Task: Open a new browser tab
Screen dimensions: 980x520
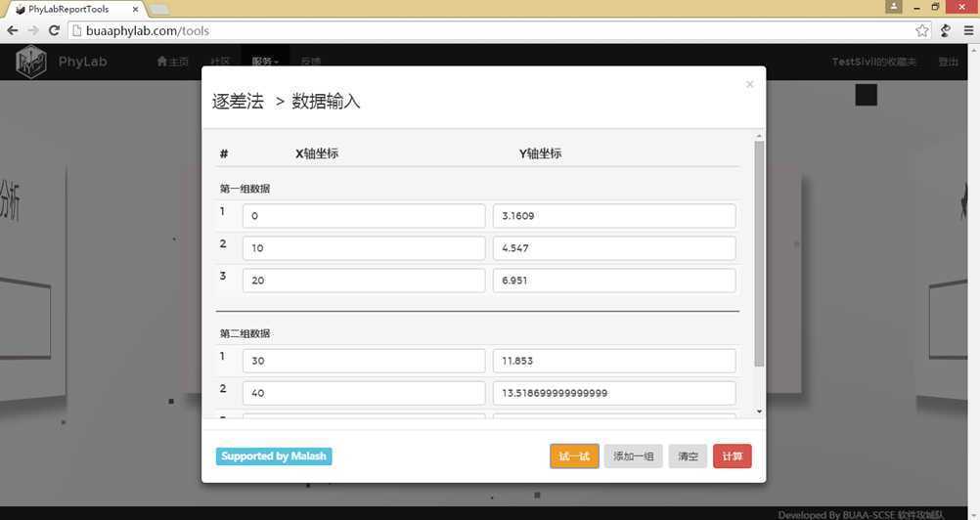Action: pos(159,10)
